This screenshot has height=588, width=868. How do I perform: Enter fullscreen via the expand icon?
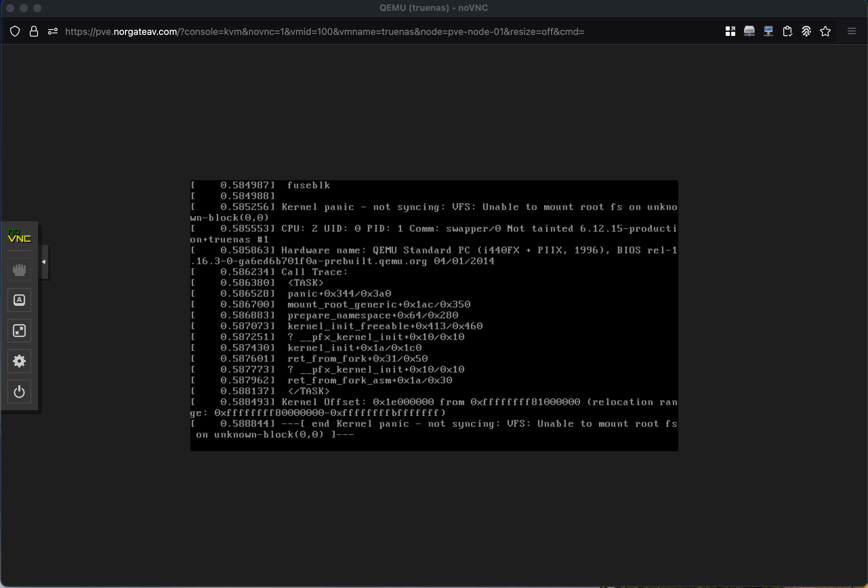tap(19, 330)
